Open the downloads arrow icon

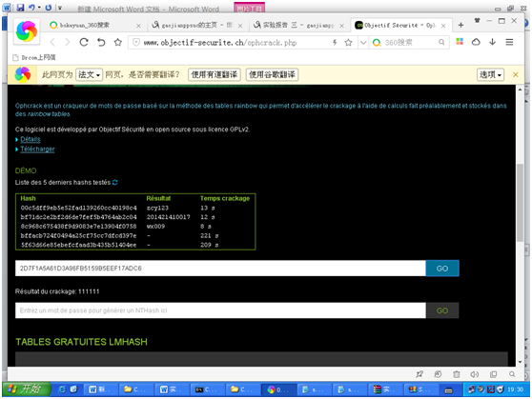[x=492, y=42]
